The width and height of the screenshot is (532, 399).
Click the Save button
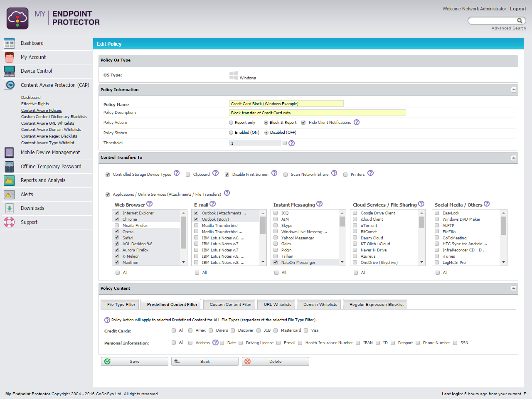(135, 362)
